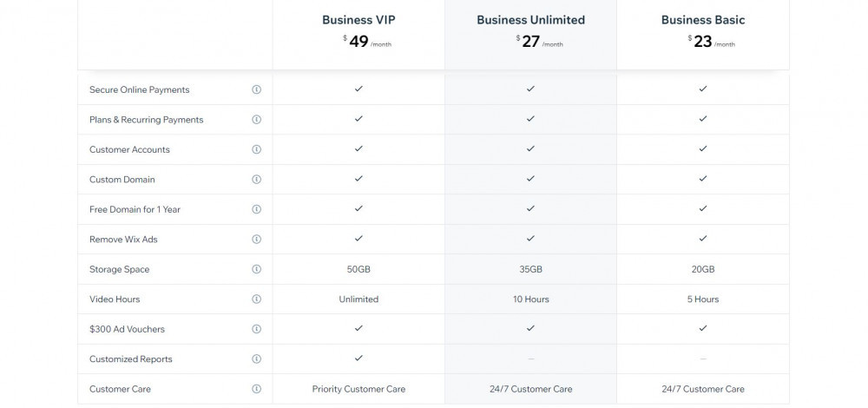This screenshot has height=408, width=868.
Task: Click the 35GB storage cell
Action: pos(531,269)
